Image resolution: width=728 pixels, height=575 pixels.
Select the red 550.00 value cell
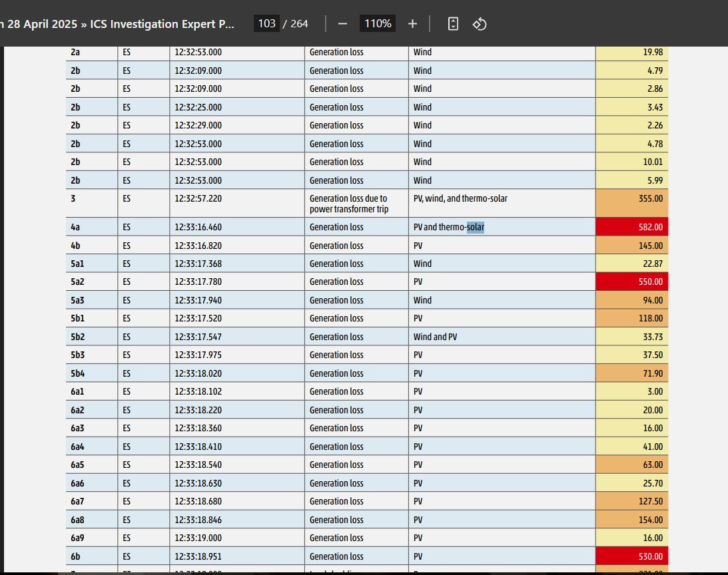(632, 282)
